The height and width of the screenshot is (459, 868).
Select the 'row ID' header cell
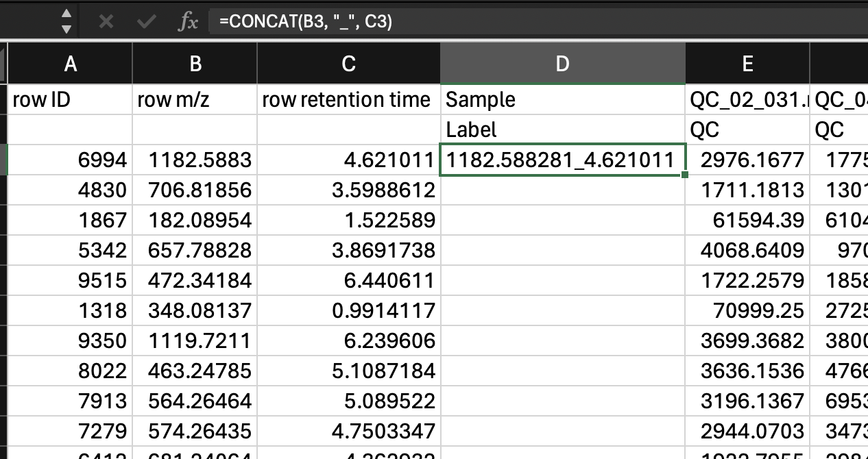[x=70, y=100]
